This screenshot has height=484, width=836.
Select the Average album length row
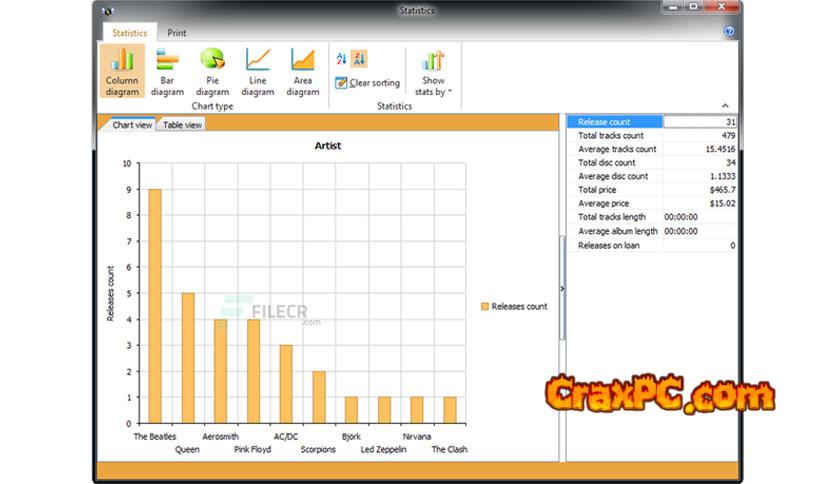[x=652, y=231]
